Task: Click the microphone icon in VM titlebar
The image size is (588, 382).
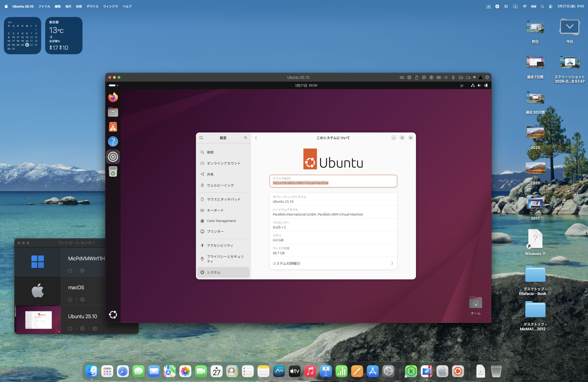Action: click(453, 78)
